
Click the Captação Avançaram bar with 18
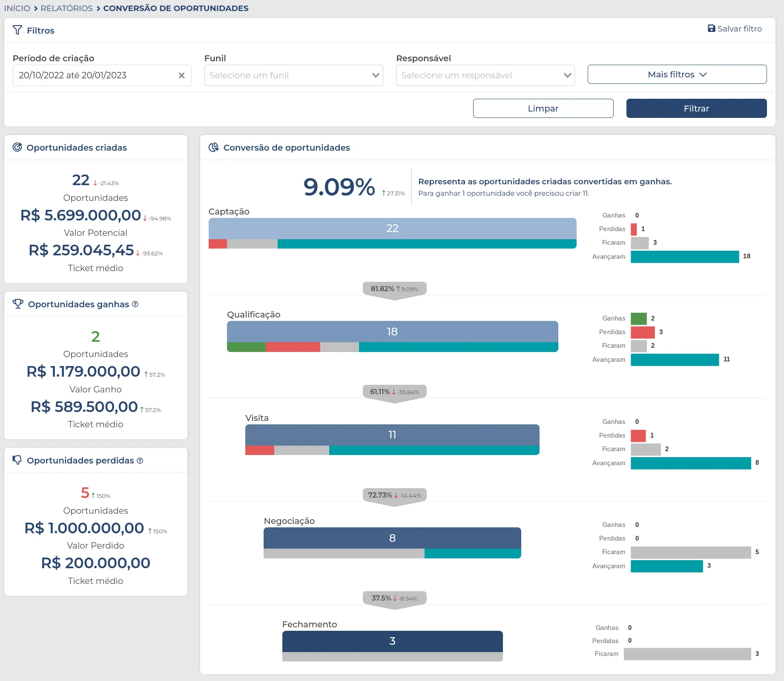(685, 257)
